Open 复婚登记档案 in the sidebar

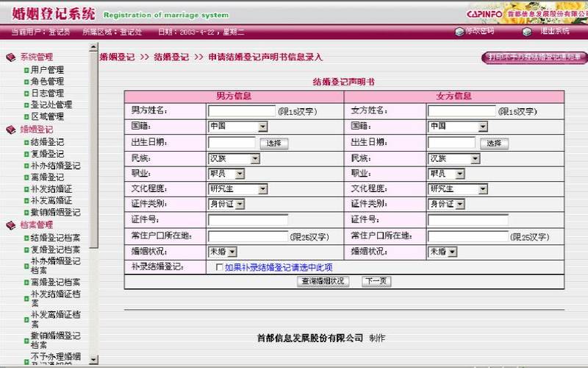coord(56,250)
